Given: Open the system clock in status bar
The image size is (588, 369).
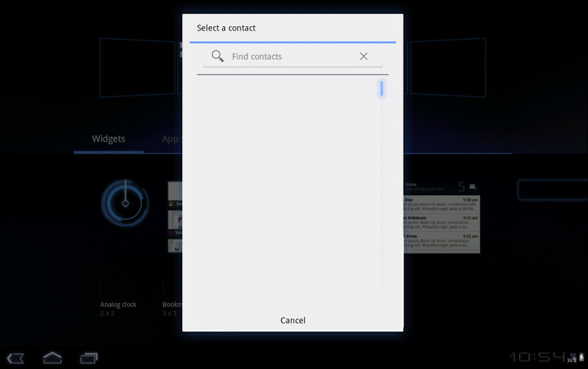Looking at the screenshot, I should (537, 357).
